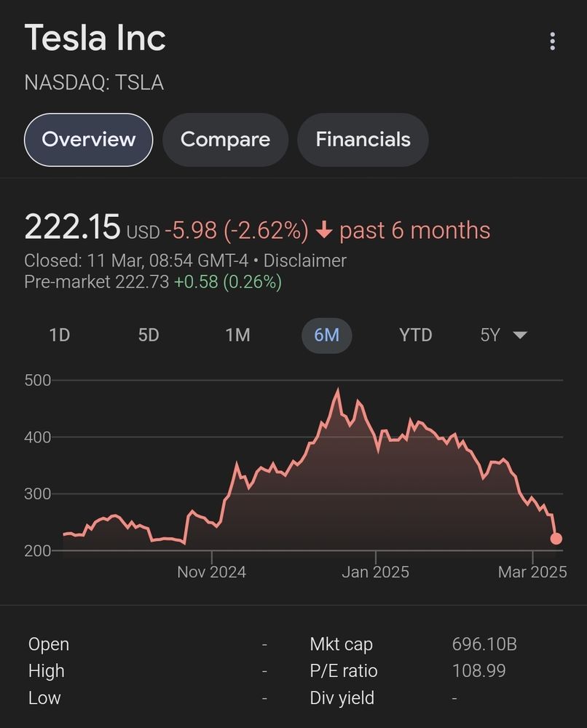Switch to the Overview tab
The height and width of the screenshot is (728, 587).
point(89,140)
